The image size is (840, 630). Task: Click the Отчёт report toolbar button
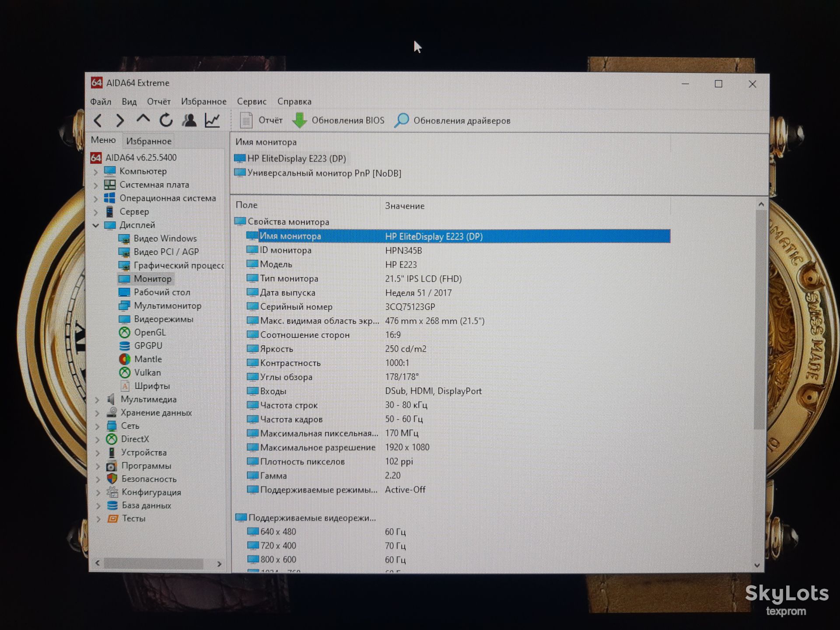point(261,120)
